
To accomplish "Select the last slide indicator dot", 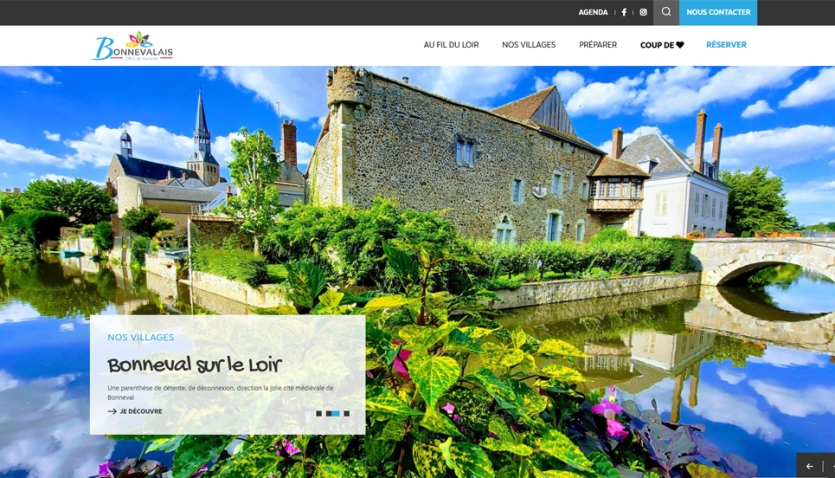I will point(347,414).
